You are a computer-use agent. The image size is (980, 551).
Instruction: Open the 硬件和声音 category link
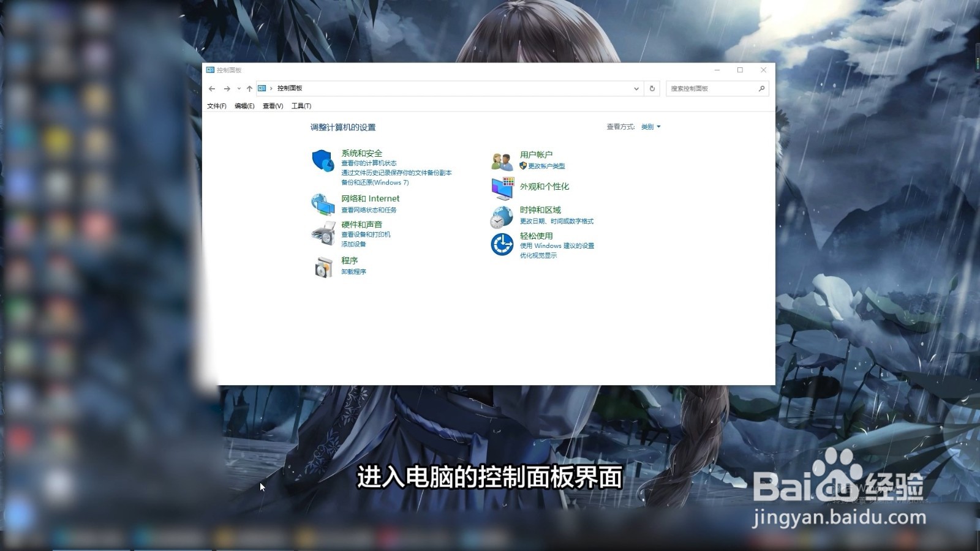[x=362, y=225]
